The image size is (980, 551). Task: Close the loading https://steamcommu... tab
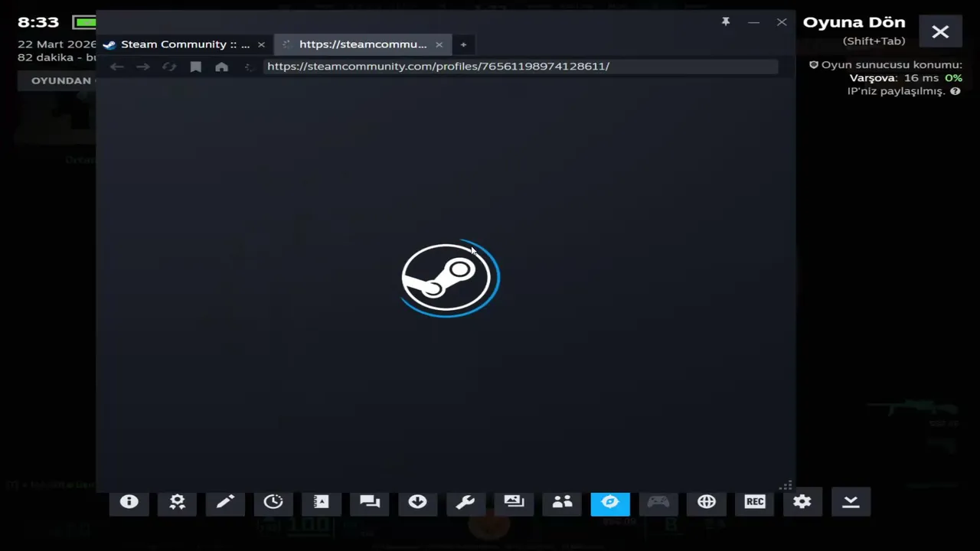439,44
